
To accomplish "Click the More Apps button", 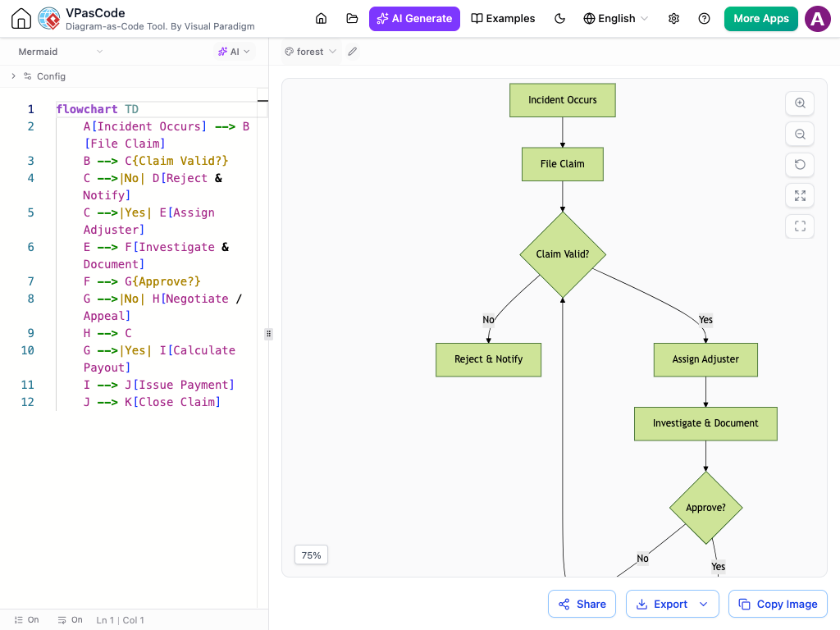I will coord(761,19).
